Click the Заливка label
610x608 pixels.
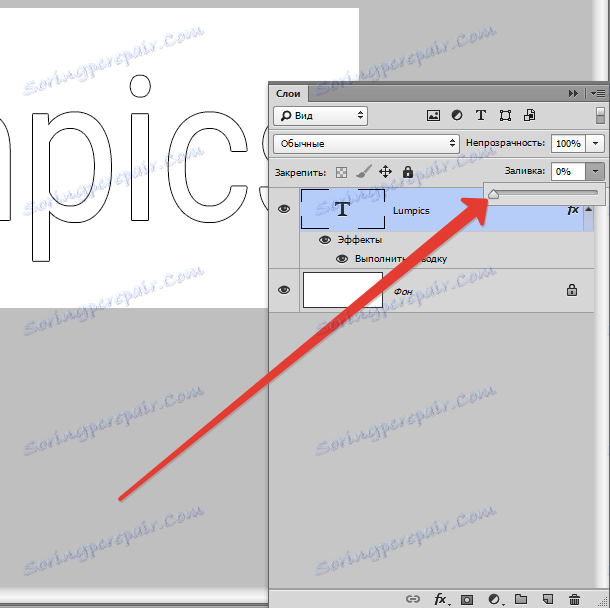[x=525, y=171]
